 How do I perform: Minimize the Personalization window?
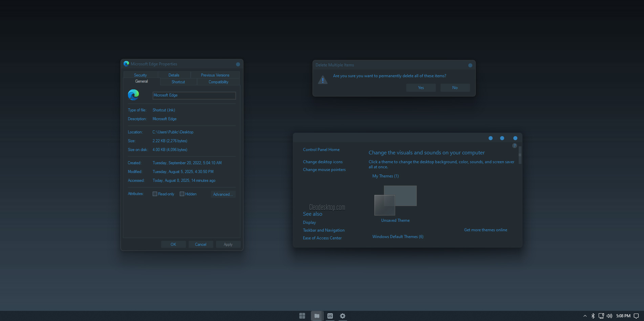pyautogui.click(x=491, y=138)
